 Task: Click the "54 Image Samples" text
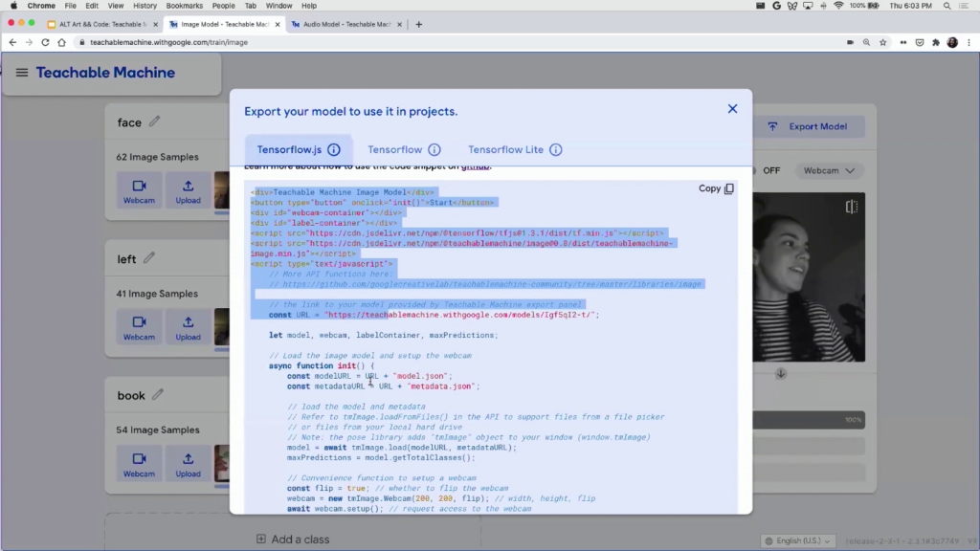(158, 430)
